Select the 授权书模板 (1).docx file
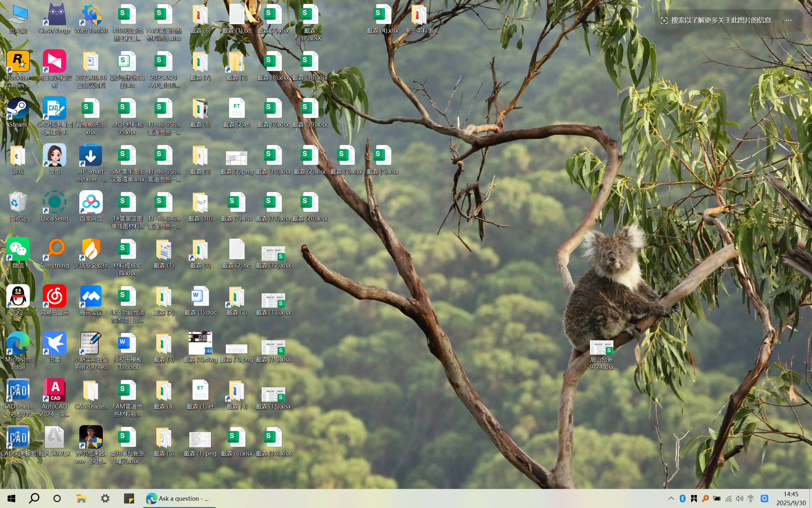 point(127,351)
